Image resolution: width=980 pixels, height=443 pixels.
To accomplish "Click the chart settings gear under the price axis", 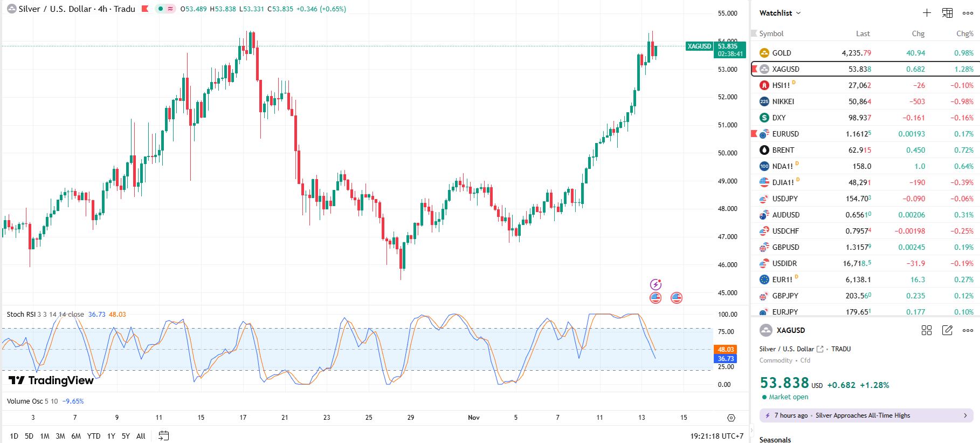I will [x=731, y=418].
